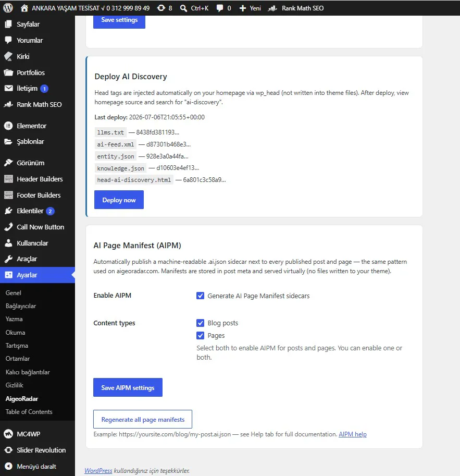
Task: Click the AI Page Manifest (AIPM) heading
Action: click(137, 245)
